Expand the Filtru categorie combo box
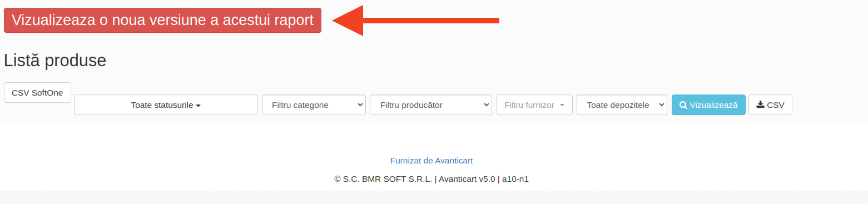Image resolution: width=868 pixels, height=204 pixels. tap(314, 105)
